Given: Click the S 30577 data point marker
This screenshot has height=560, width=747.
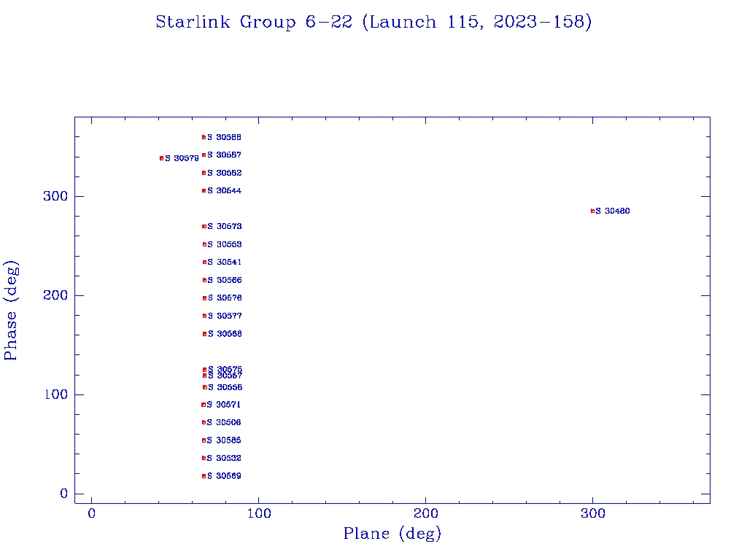Looking at the screenshot, I should click(x=205, y=316).
